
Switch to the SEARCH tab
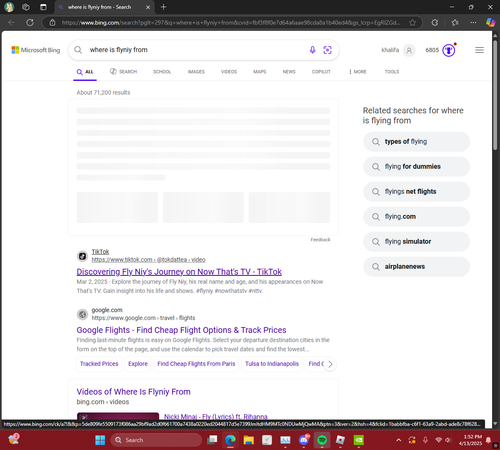(124, 72)
